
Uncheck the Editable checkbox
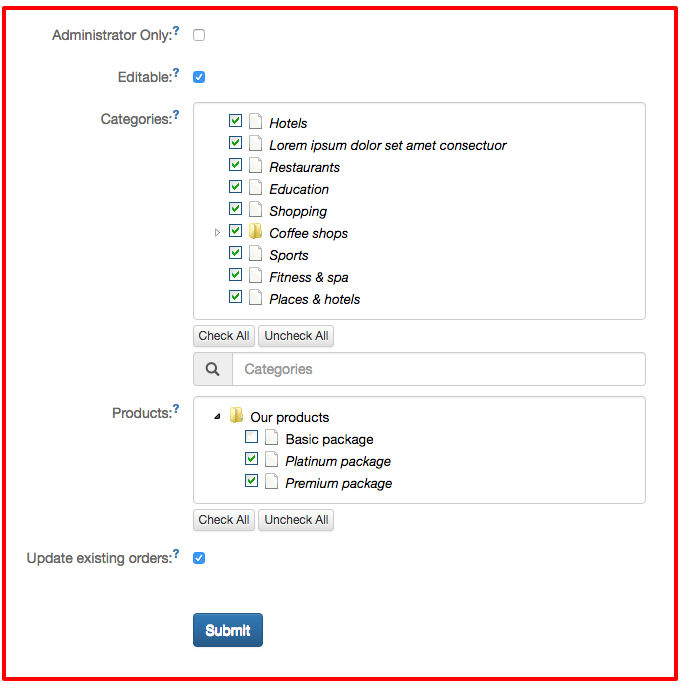coord(199,77)
